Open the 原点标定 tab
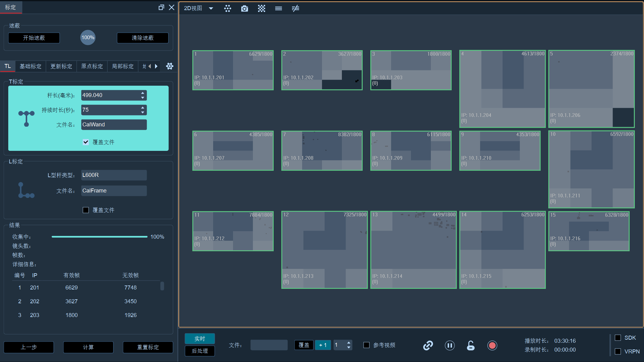Screen dimensions: 644x362 tap(92, 66)
